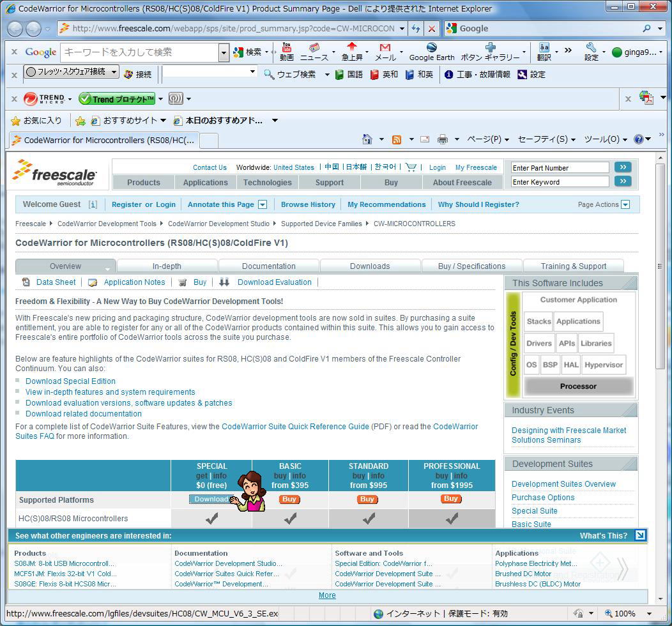The image size is (672, 626).
Task: Switch to the Documentation tab
Action: point(269,266)
